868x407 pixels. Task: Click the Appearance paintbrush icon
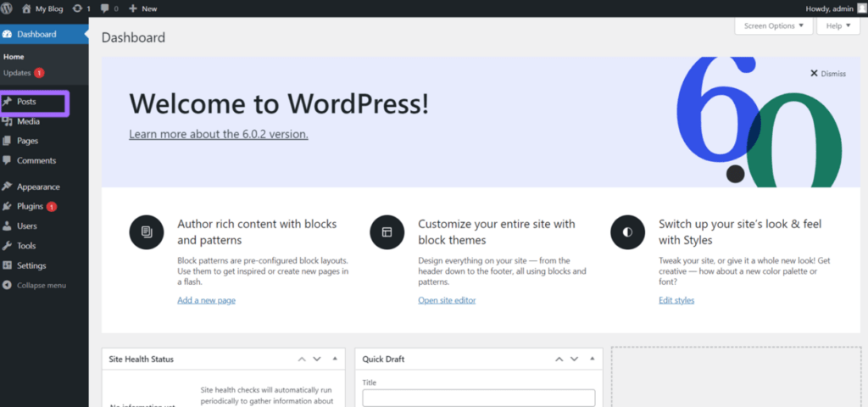click(7, 187)
